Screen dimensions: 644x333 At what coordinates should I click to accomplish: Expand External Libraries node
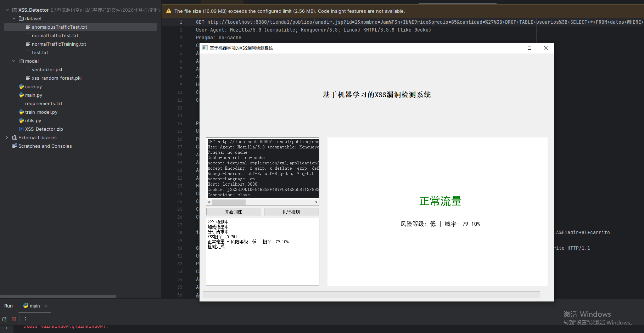coord(7,137)
